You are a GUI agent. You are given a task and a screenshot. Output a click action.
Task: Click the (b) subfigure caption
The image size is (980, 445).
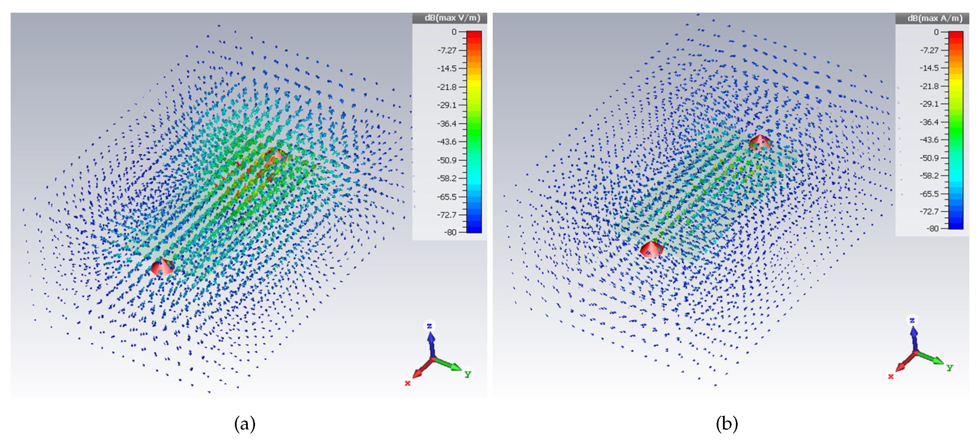[727, 424]
